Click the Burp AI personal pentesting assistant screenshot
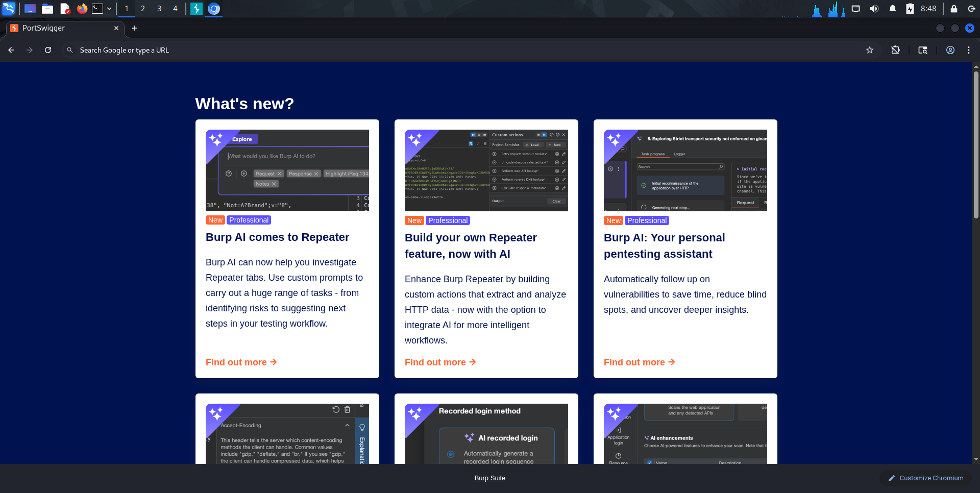The width and height of the screenshot is (980, 493). (x=685, y=170)
